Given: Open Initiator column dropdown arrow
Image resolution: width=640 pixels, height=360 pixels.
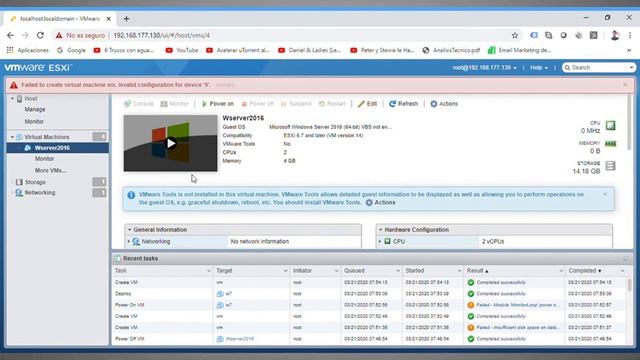Looking at the screenshot, I should click(336, 271).
